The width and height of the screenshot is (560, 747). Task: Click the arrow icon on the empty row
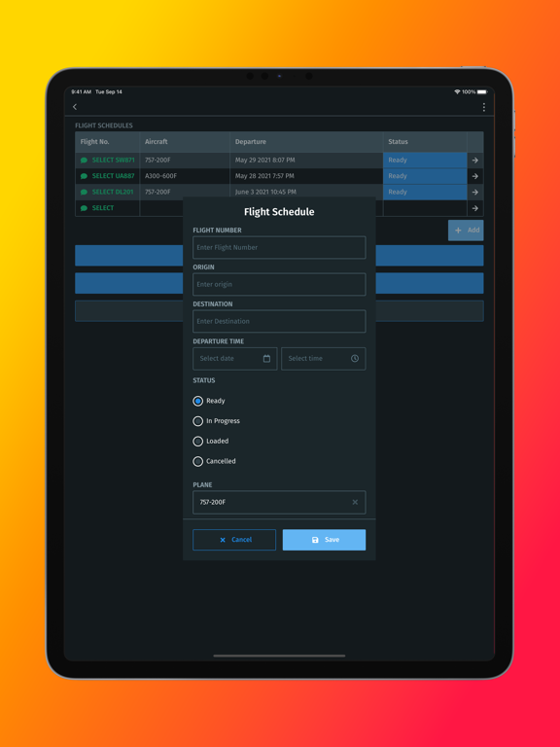[475, 208]
